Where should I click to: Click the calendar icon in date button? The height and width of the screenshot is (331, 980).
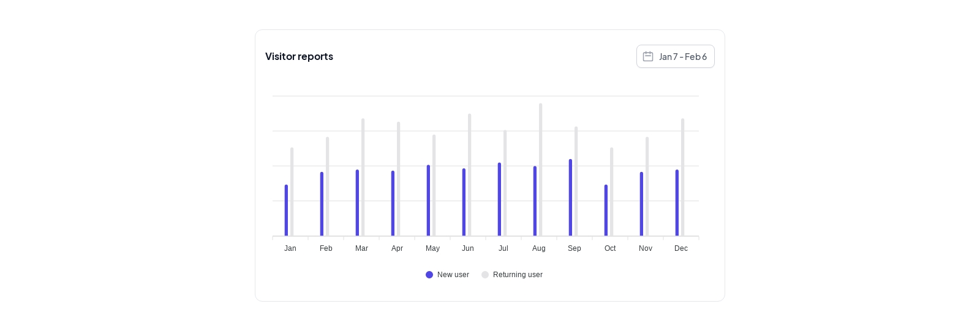click(648, 56)
